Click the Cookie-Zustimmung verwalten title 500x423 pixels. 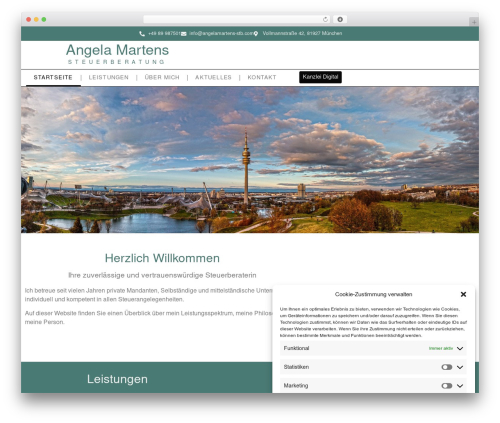[374, 294]
